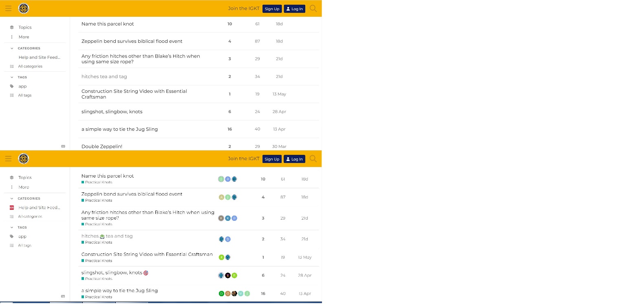
Task: Open green 'D' avatar on the Jug Sling row
Action: (221, 293)
